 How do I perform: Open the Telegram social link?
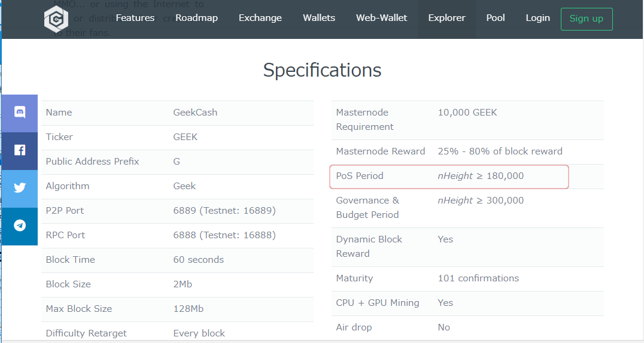[20, 225]
